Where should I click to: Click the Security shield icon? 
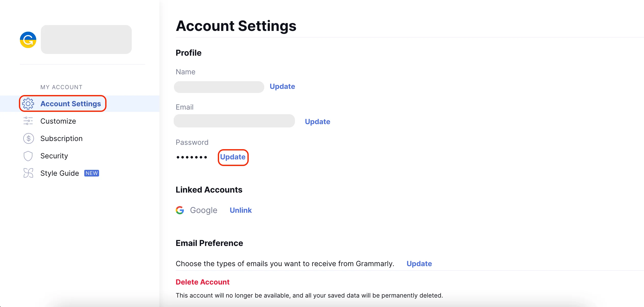click(x=28, y=156)
